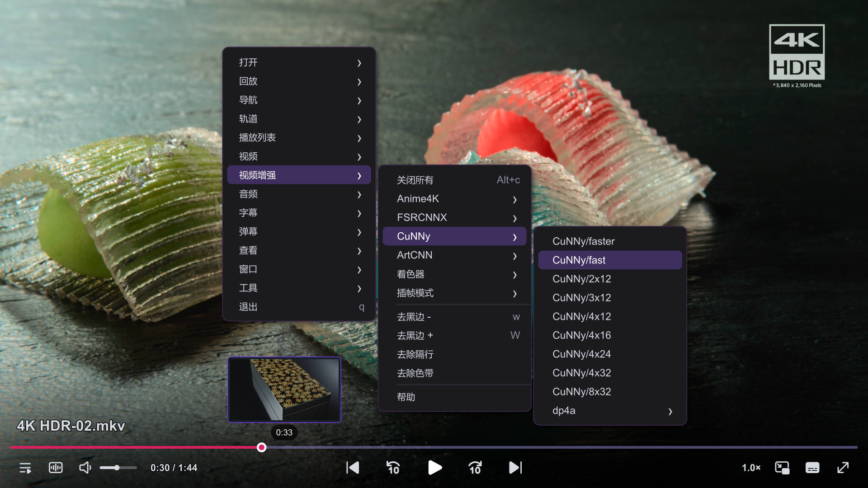Image resolution: width=868 pixels, height=488 pixels.
Task: Toggle picture-in-picture mode icon
Action: tap(782, 468)
